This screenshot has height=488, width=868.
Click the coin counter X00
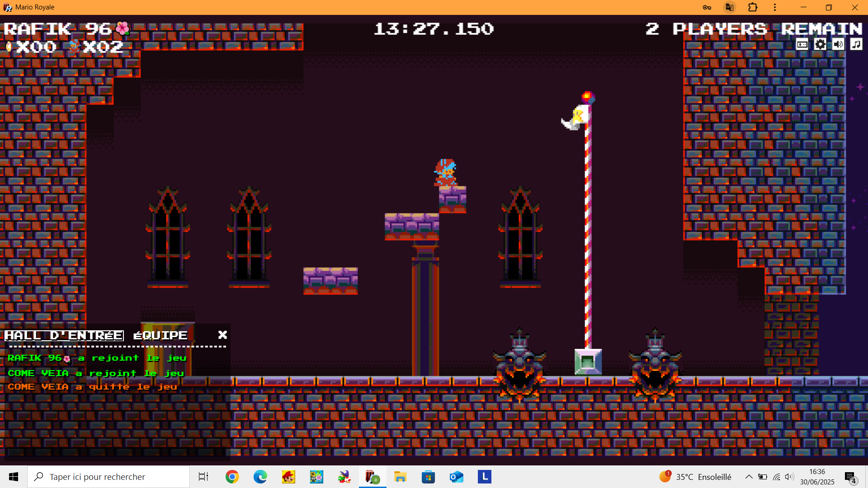pyautogui.click(x=31, y=47)
